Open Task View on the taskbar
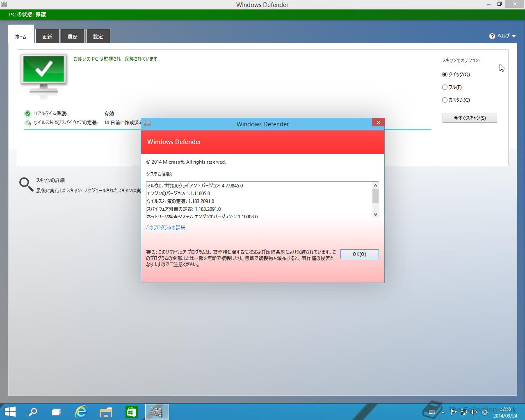The image size is (525, 420). click(x=56, y=412)
